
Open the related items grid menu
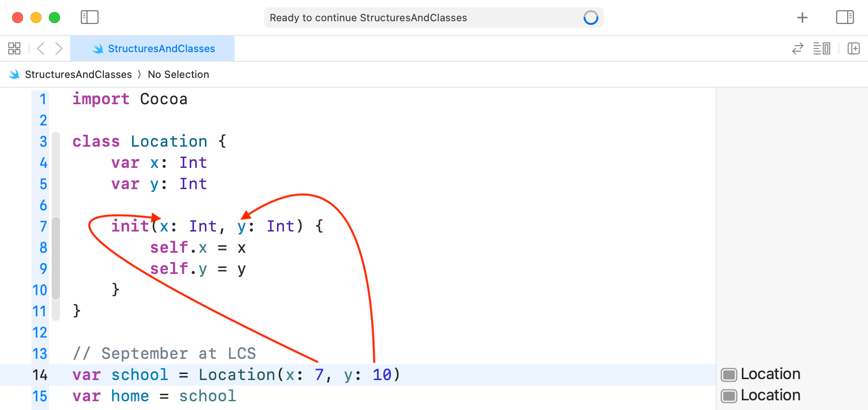click(14, 48)
